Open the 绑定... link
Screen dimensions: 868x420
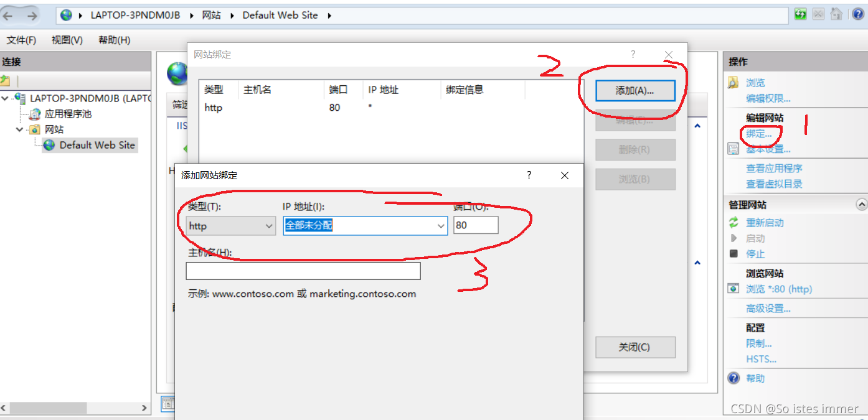(759, 134)
